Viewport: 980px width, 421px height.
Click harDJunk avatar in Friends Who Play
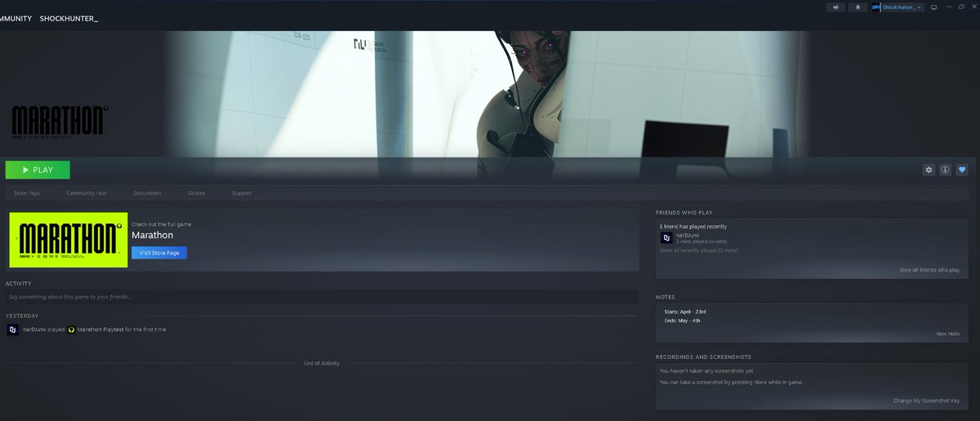(666, 238)
